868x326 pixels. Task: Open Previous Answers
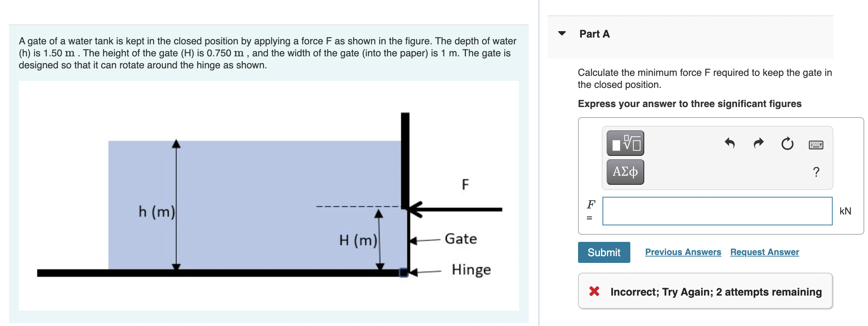pyautogui.click(x=683, y=252)
